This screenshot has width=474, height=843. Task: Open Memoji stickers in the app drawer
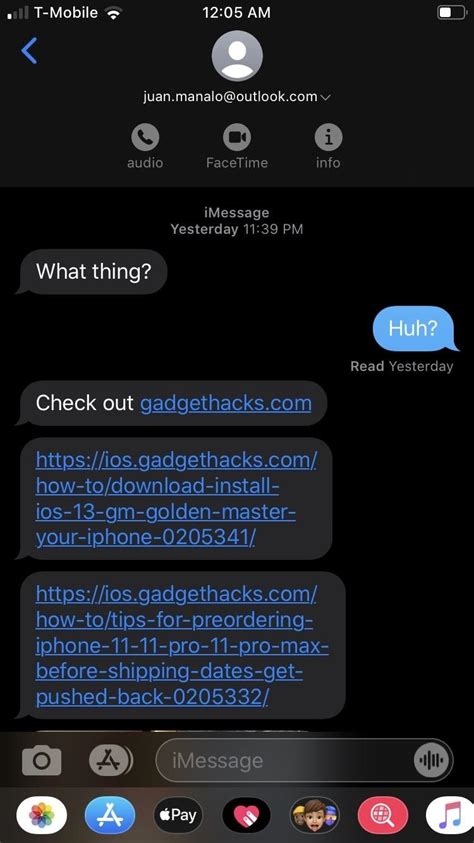[315, 816]
